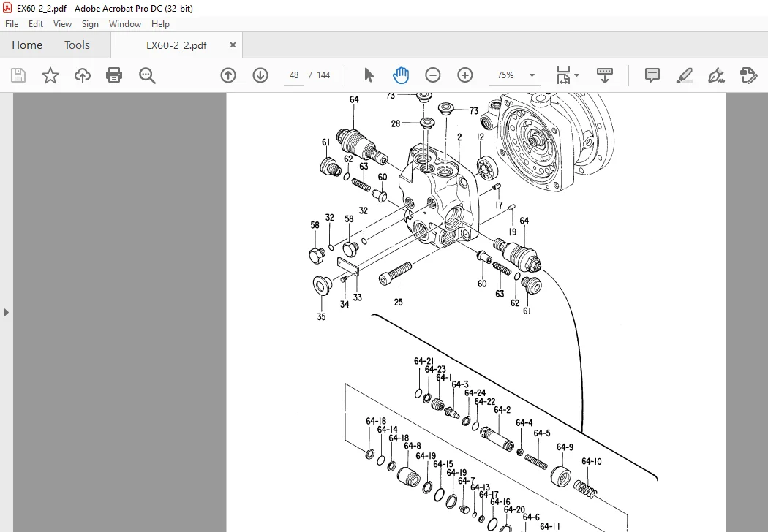Choose the Selection arrow tool
768x532 pixels.
pos(369,75)
